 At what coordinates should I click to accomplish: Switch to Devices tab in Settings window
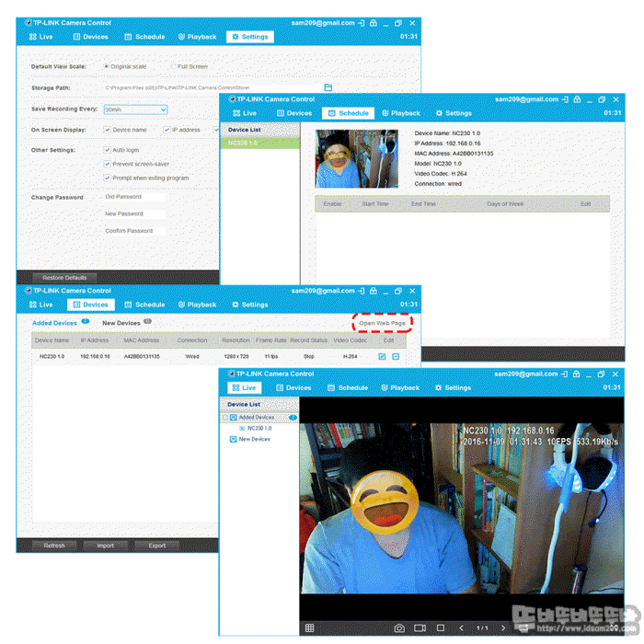(x=90, y=37)
